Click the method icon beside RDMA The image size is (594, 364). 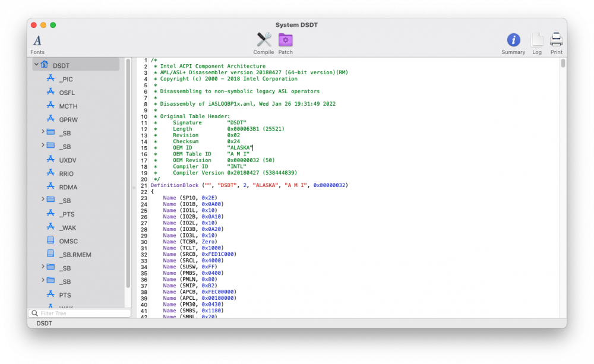pyautogui.click(x=50, y=186)
